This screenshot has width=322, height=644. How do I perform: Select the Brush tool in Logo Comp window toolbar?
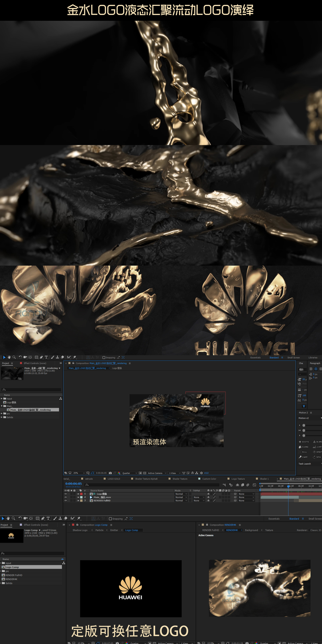coord(55,519)
